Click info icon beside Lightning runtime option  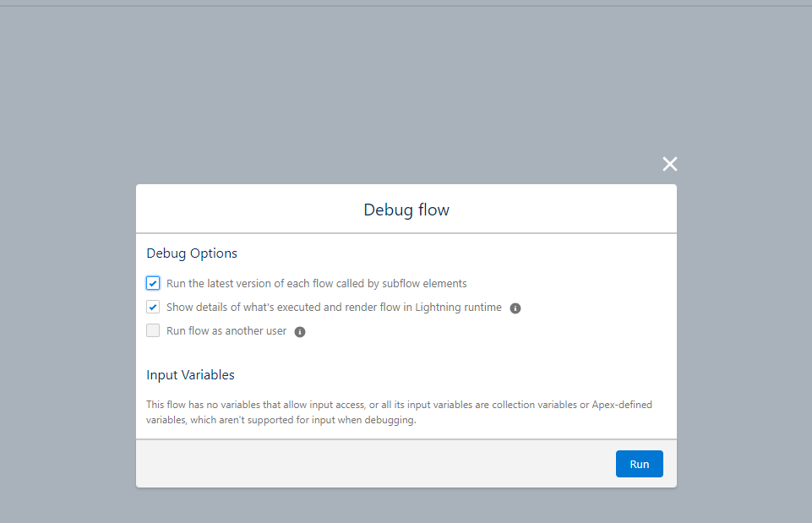click(x=515, y=308)
